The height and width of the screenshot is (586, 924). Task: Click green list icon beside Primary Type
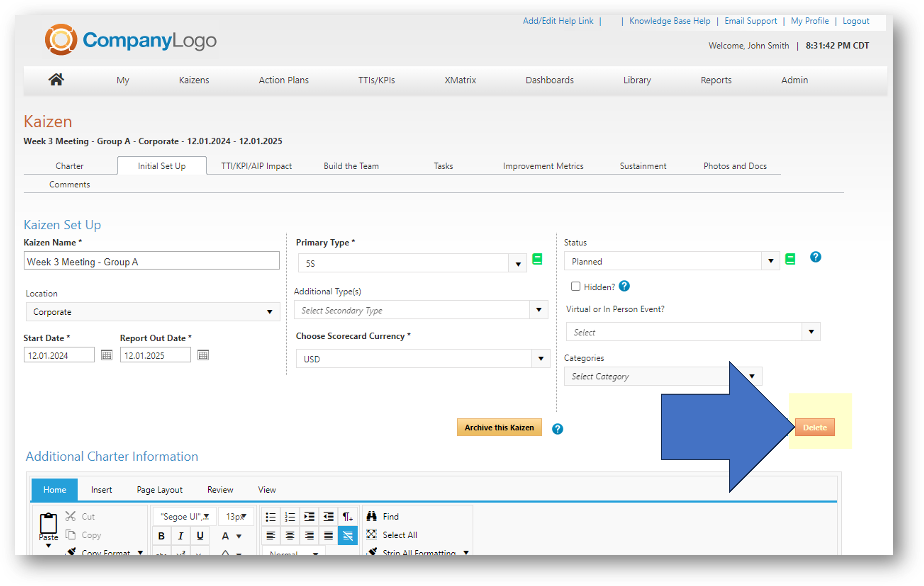coord(537,259)
